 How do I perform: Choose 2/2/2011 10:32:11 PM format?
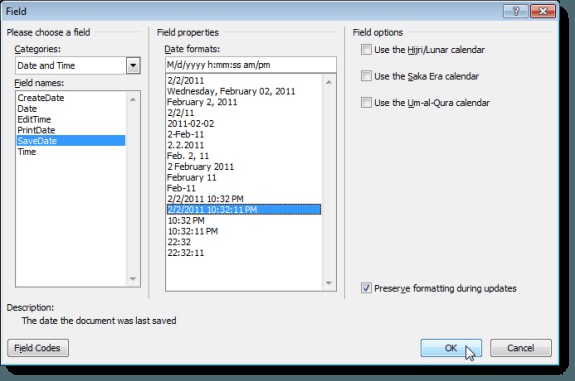[x=244, y=209]
